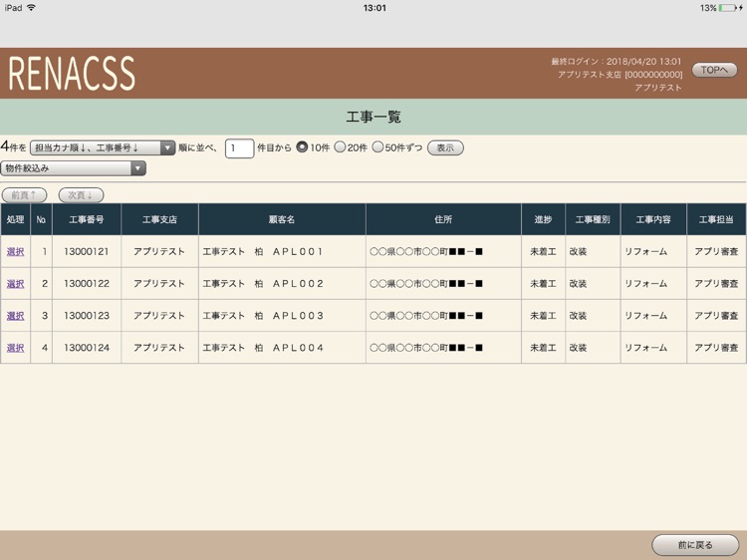The image size is (747, 560).
Task: Select the 10件 radio option
Action: point(302,147)
